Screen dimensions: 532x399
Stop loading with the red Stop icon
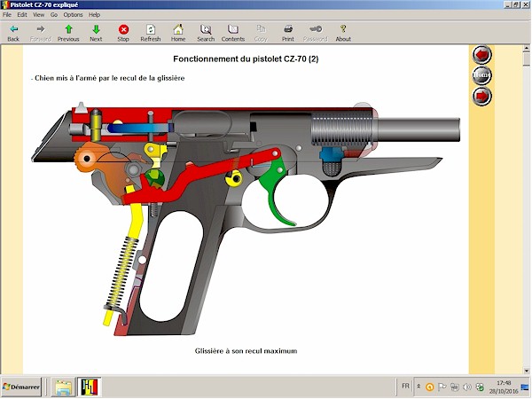(123, 33)
